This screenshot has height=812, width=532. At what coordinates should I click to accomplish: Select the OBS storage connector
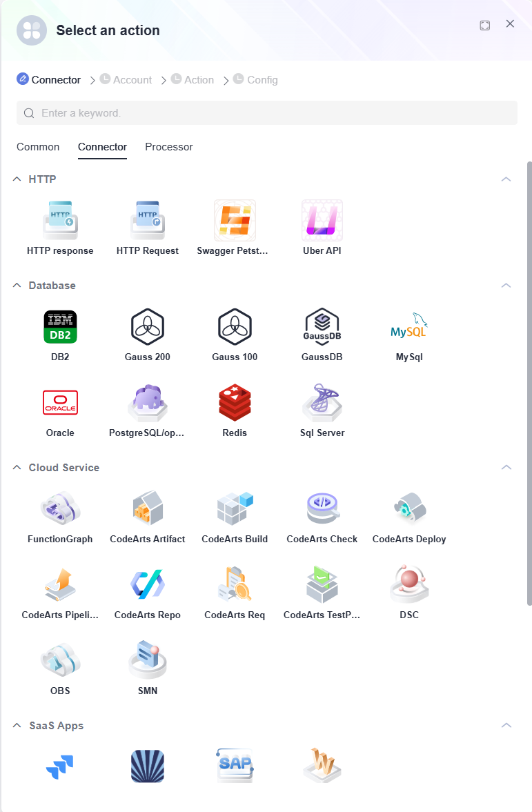[x=60, y=669]
